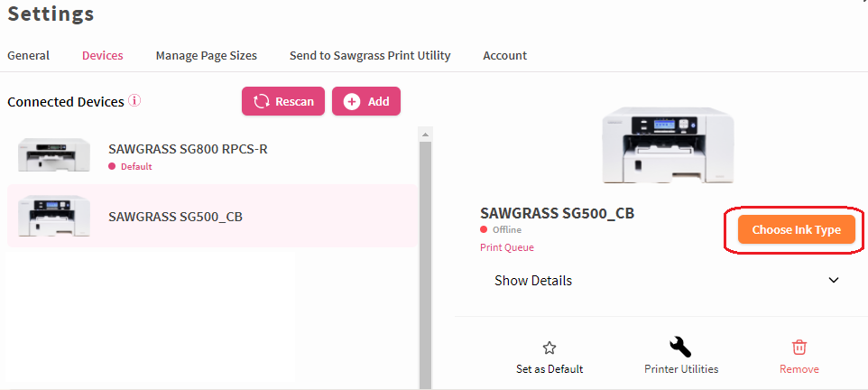
Task: Select the SG500_CB printer thumbnail in list
Action: (x=54, y=216)
